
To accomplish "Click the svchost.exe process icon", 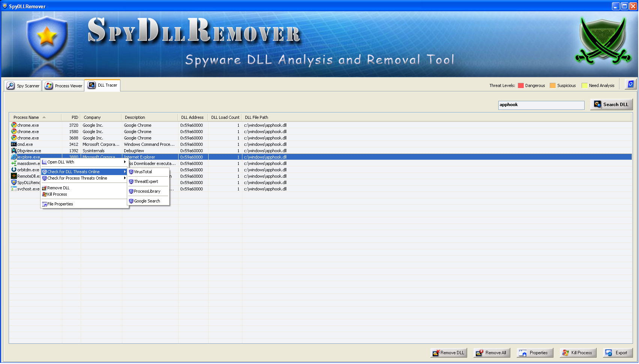I will click(14, 189).
